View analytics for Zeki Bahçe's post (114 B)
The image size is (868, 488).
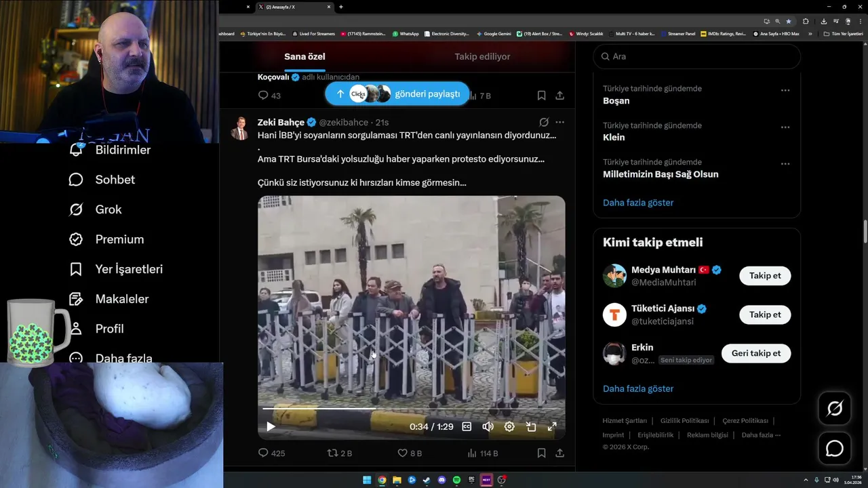tap(483, 453)
